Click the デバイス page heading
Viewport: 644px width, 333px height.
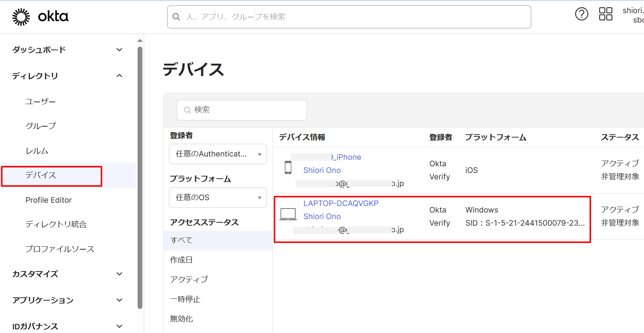[193, 69]
